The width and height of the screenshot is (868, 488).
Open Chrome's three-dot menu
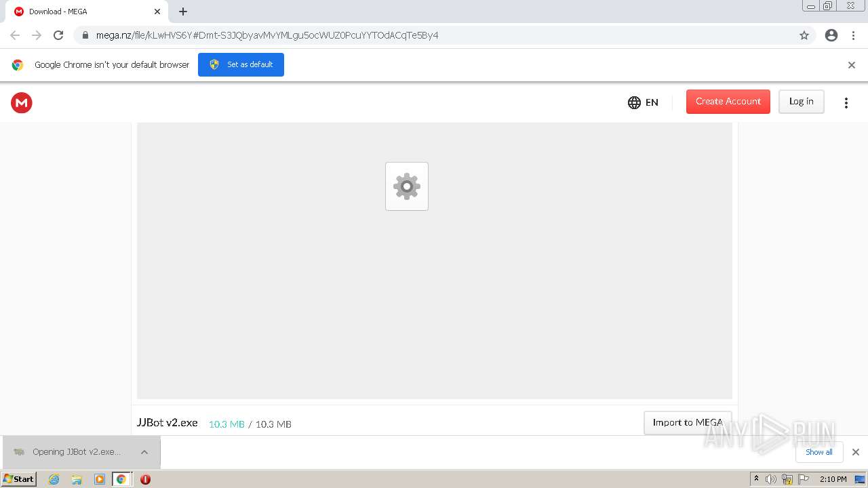854,35
